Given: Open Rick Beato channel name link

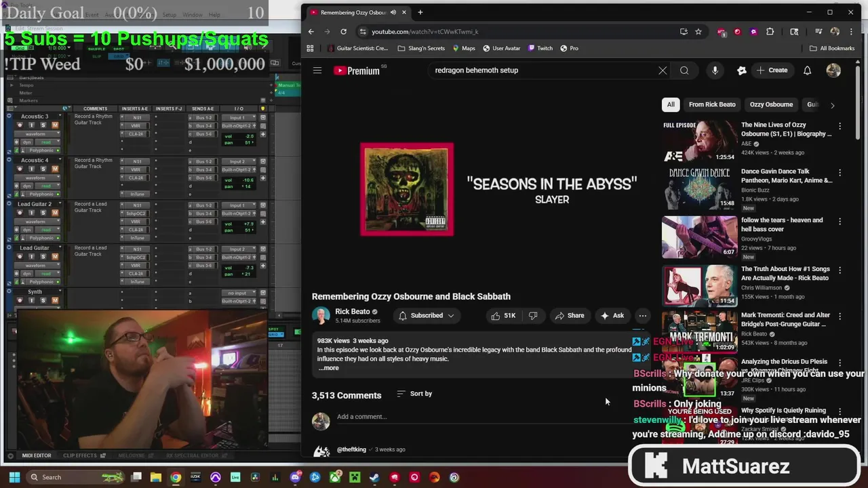Looking at the screenshot, I should 352,312.
